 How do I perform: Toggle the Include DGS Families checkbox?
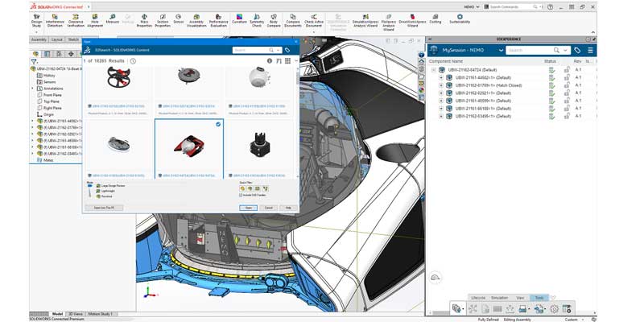pos(241,196)
